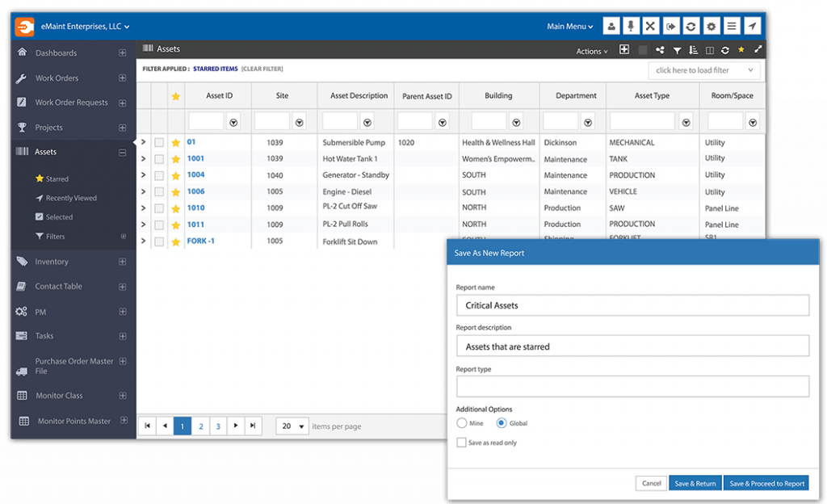
Task: Click the filter funnel icon in Assets toolbar
Action: (x=677, y=50)
